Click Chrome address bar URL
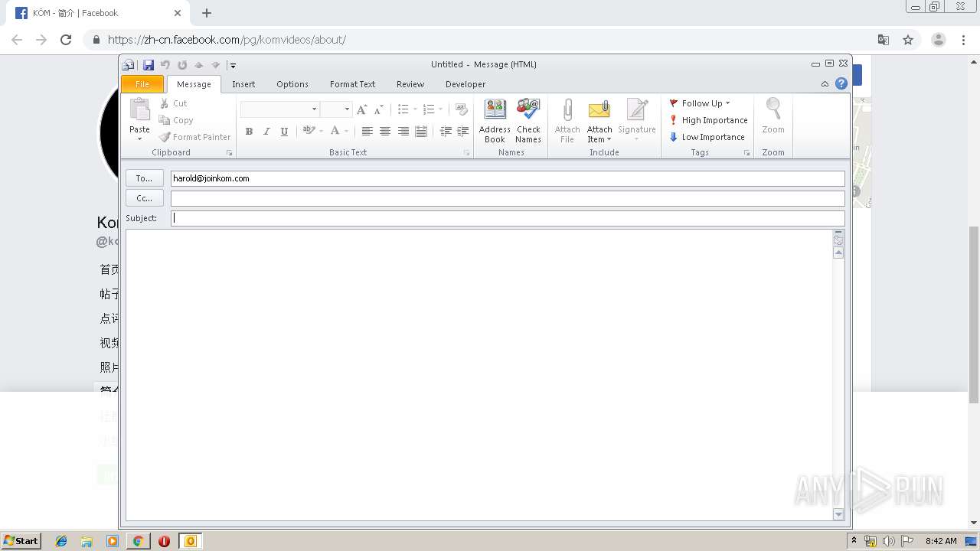The height and width of the screenshot is (551, 980). coord(227,40)
